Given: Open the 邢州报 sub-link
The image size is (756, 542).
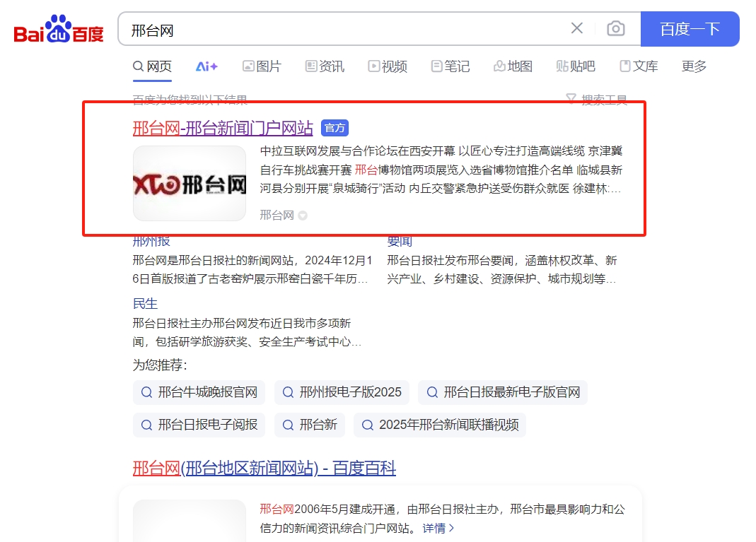Looking at the screenshot, I should coord(151,241).
